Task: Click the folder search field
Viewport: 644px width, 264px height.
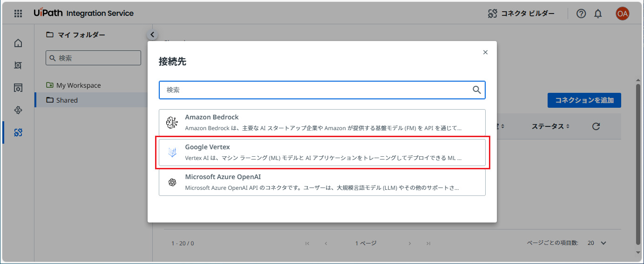Action: [x=93, y=58]
